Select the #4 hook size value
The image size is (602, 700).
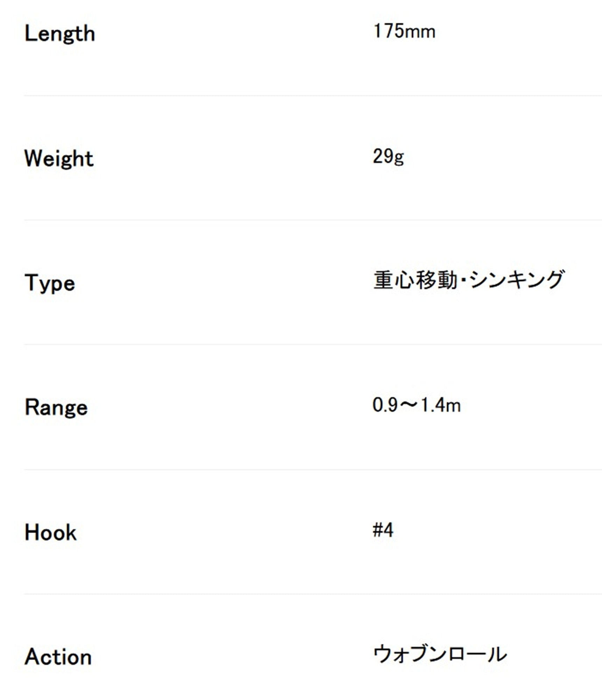(x=383, y=530)
